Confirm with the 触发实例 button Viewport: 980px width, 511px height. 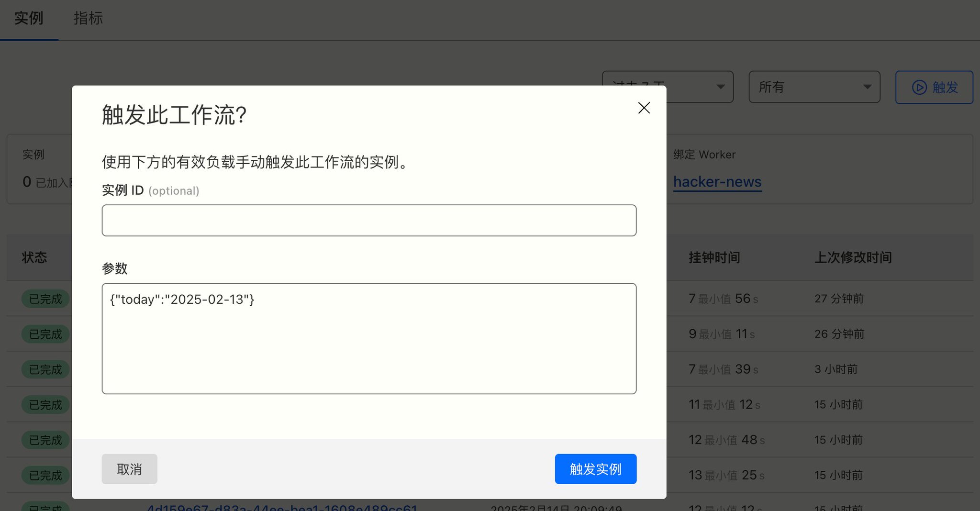(595, 469)
